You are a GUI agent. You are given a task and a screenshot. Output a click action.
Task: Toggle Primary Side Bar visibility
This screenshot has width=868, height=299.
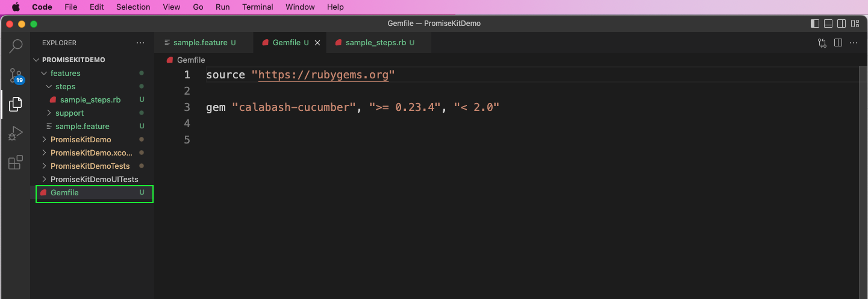click(815, 24)
